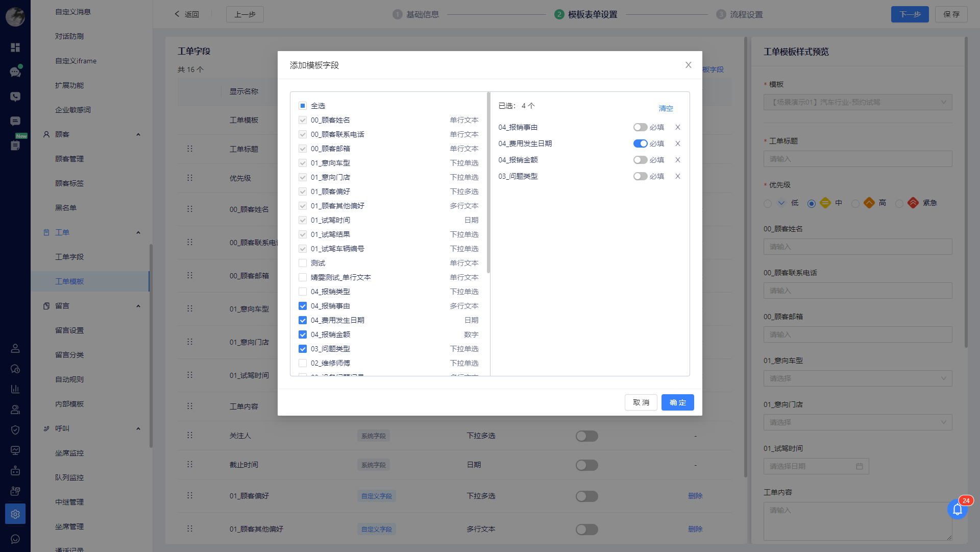Click the 确定 button
980x552 pixels.
point(677,402)
